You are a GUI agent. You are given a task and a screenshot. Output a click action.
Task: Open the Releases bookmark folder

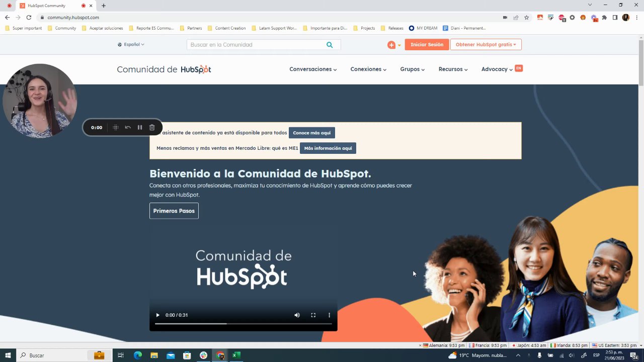392,28
